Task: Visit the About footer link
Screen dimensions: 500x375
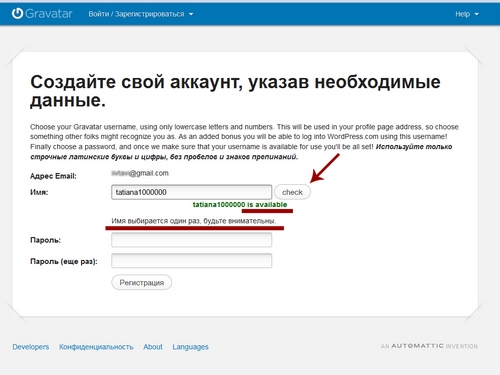Action: [153, 347]
